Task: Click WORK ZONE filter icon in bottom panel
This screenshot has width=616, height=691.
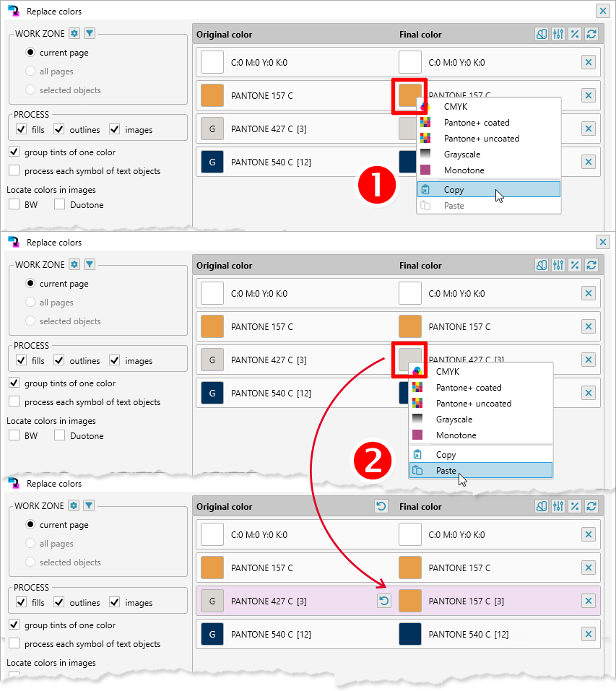Action: point(89,505)
